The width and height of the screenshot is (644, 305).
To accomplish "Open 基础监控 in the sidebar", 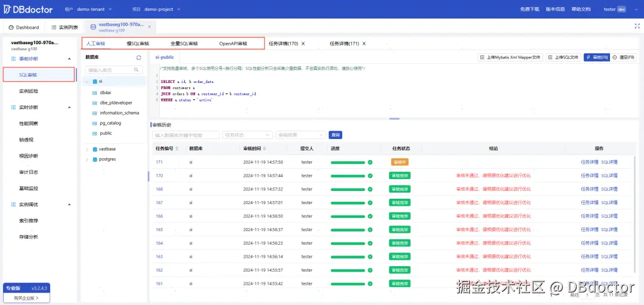I will [x=29, y=188].
